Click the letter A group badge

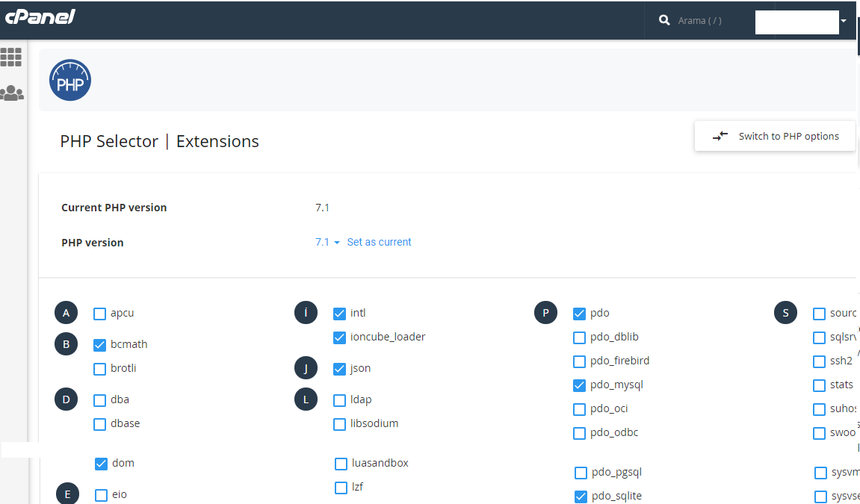[66, 313]
